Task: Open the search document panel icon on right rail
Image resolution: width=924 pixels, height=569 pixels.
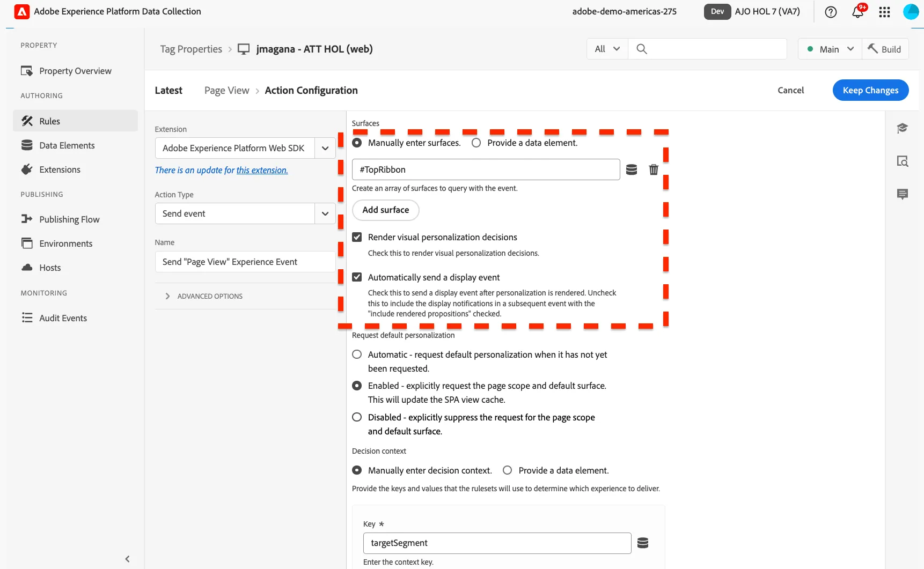Action: click(x=903, y=161)
